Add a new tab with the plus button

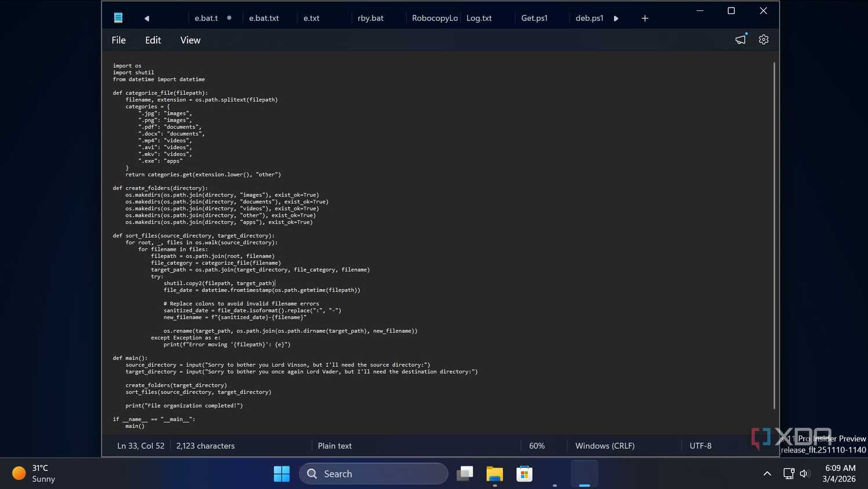(645, 18)
